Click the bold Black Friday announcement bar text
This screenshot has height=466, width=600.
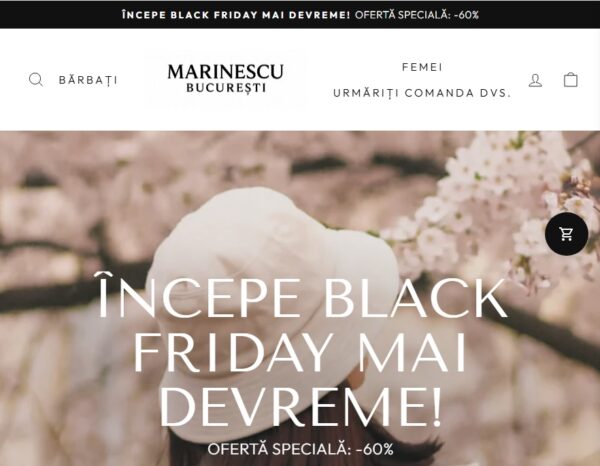[236, 15]
